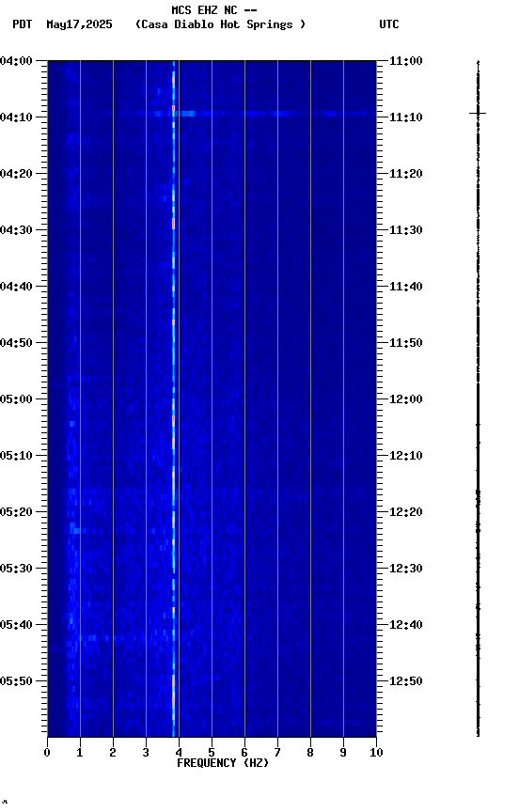Click the '1' frequency axis tick label
This screenshot has width=519, height=812.
tap(80, 753)
